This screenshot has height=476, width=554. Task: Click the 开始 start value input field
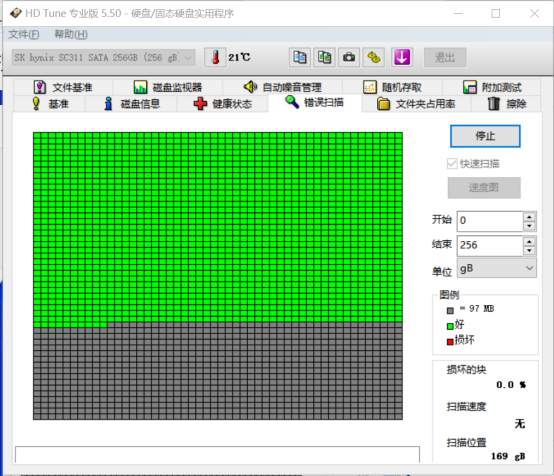pyautogui.click(x=490, y=221)
